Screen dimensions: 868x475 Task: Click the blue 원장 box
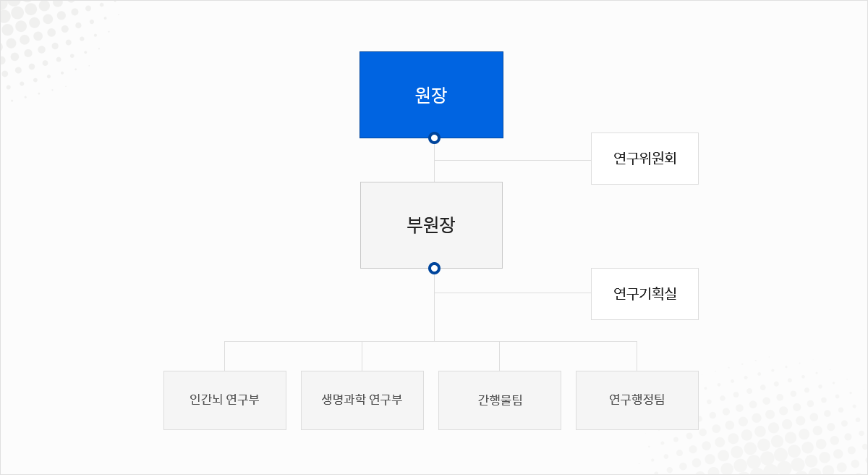pyautogui.click(x=431, y=95)
